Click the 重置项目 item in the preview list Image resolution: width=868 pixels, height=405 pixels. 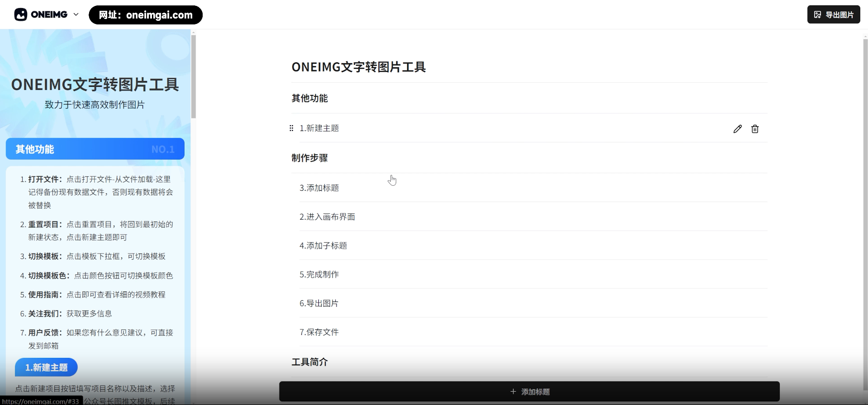point(97,231)
